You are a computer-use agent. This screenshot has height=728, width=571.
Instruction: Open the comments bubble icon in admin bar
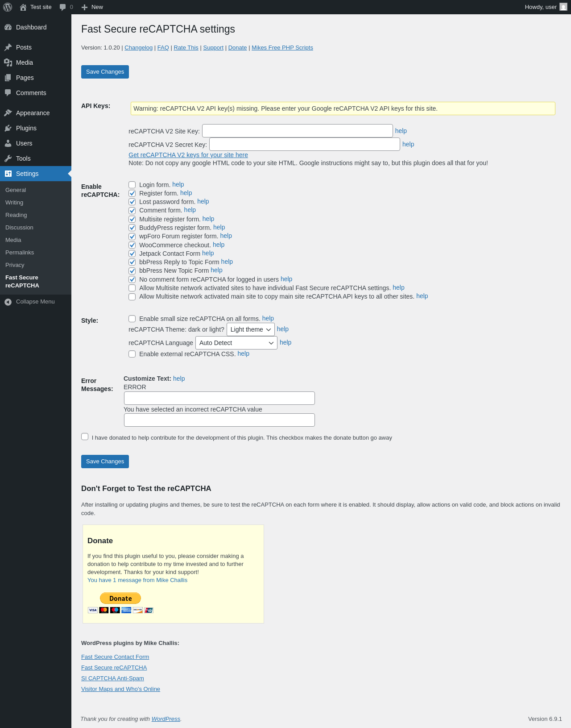[62, 7]
